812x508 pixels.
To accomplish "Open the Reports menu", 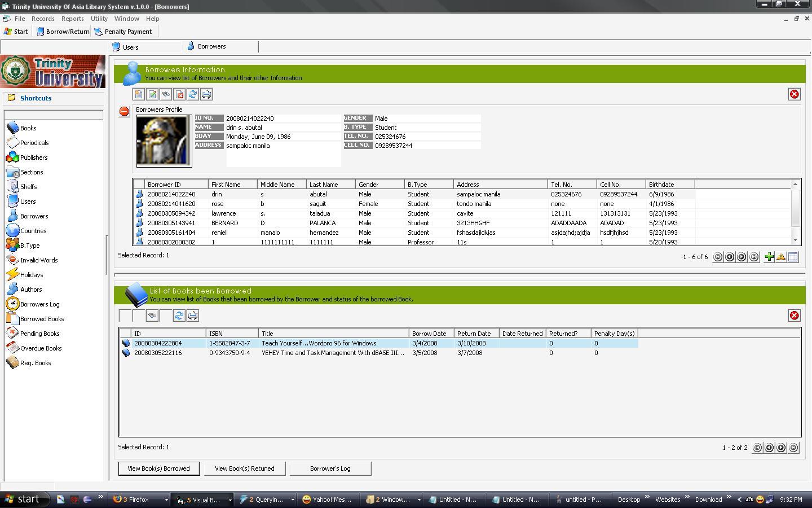I will tap(72, 19).
